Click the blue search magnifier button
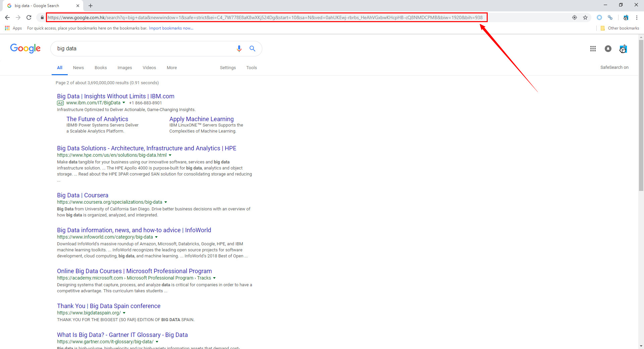Viewport: 644px width, 349px height. coord(253,49)
